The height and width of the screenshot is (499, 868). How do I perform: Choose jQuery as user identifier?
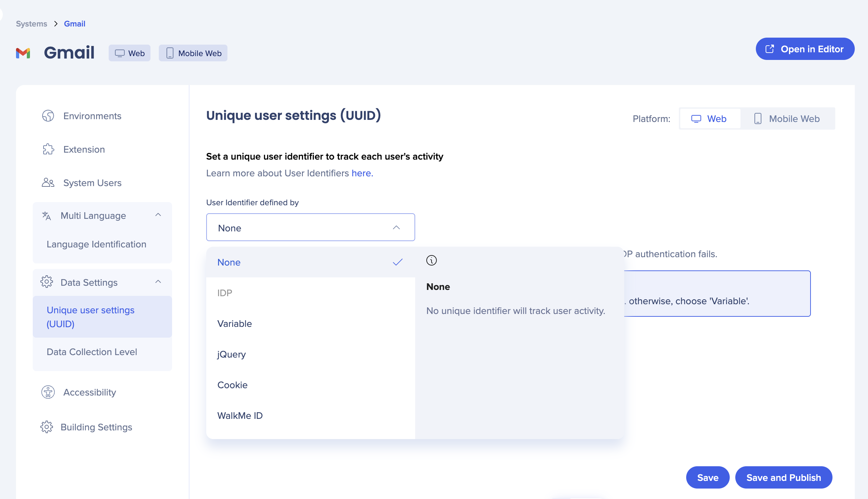(x=311, y=354)
